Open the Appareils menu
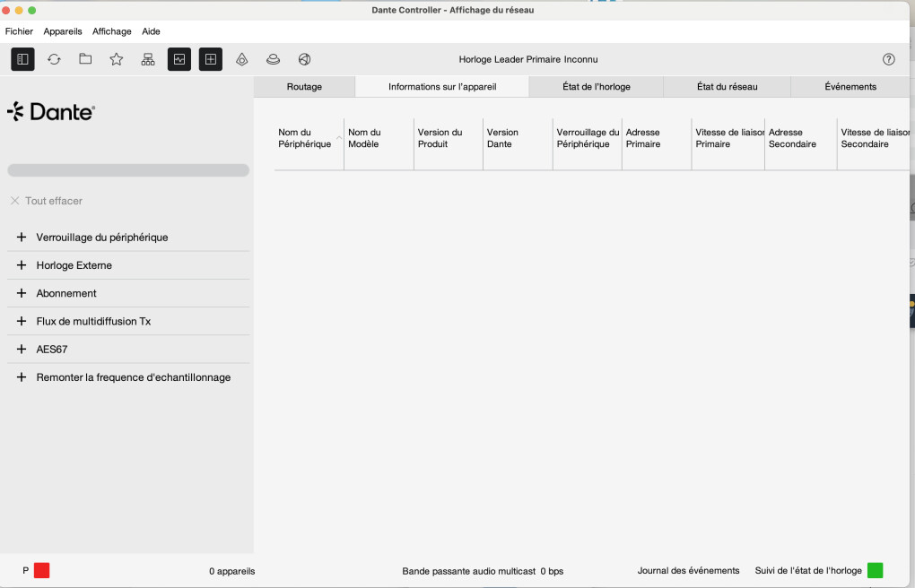This screenshot has width=915, height=588. [x=63, y=31]
